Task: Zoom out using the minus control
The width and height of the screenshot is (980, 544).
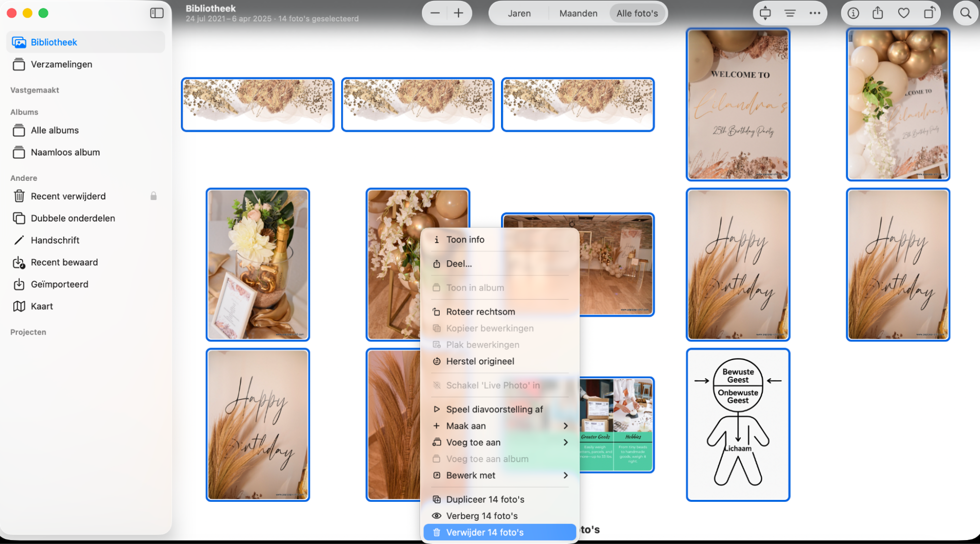Action: point(434,13)
